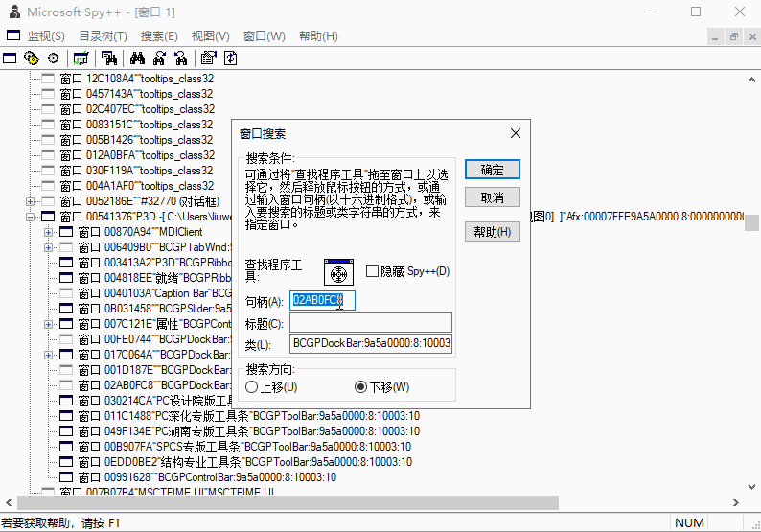Collapse the 00541376 P3D node
This screenshot has height=532, width=761.
(30, 217)
